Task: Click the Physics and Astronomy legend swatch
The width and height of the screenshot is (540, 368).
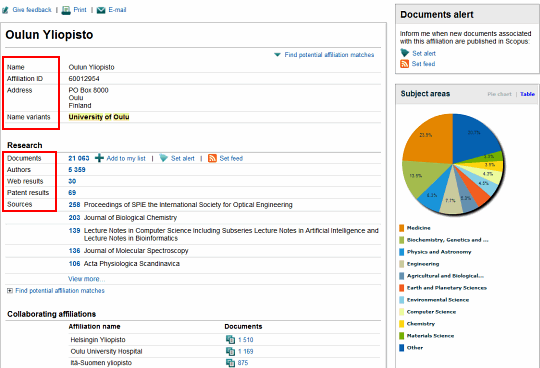Action: pos(402,252)
